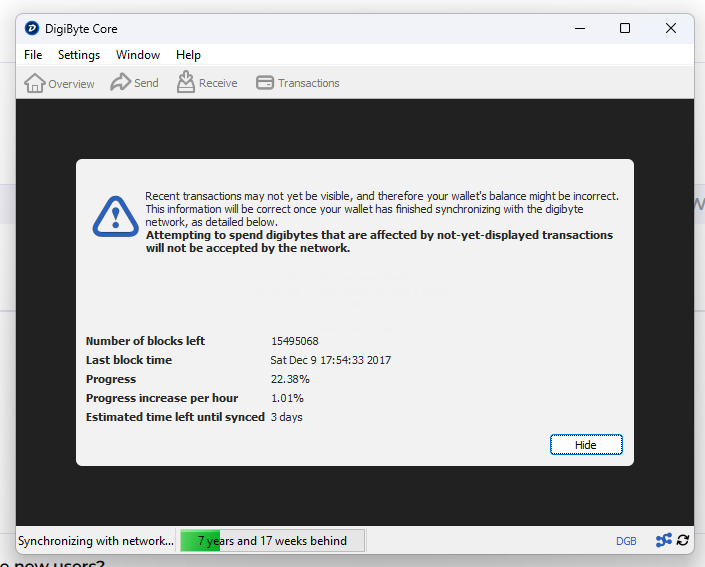Click the DGB unit display in status bar
This screenshot has width=705, height=567.
pyautogui.click(x=626, y=541)
